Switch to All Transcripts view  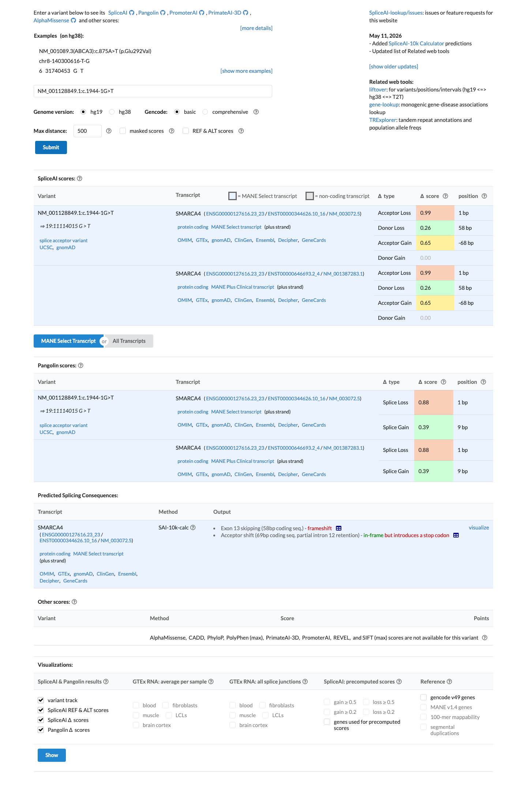(129, 341)
